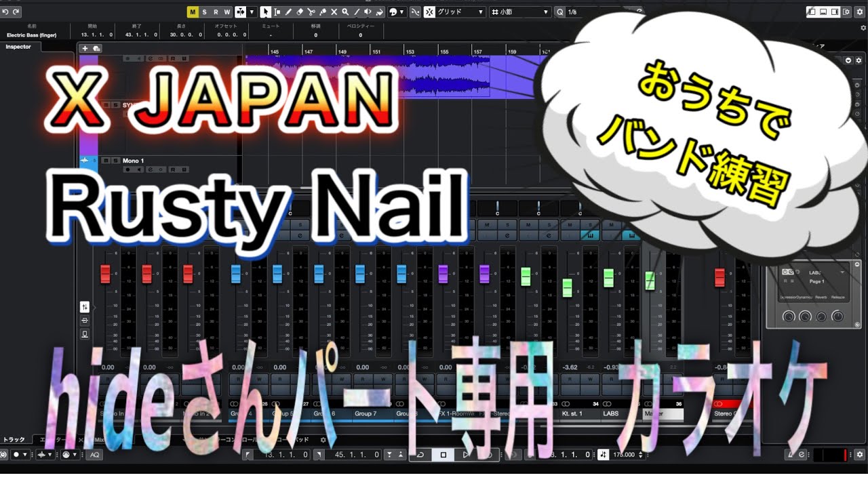
Task: Select the Group 7 channel label
Action: 366,413
